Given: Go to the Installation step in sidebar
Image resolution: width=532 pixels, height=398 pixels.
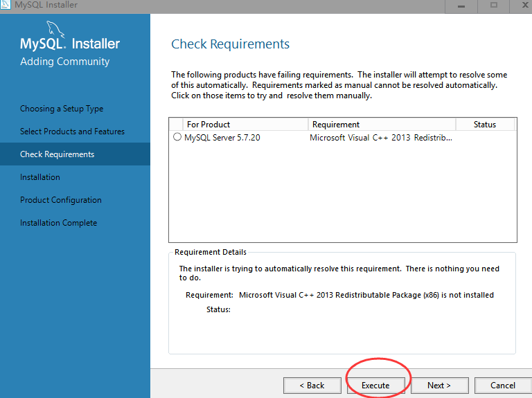Looking at the screenshot, I should [x=40, y=177].
